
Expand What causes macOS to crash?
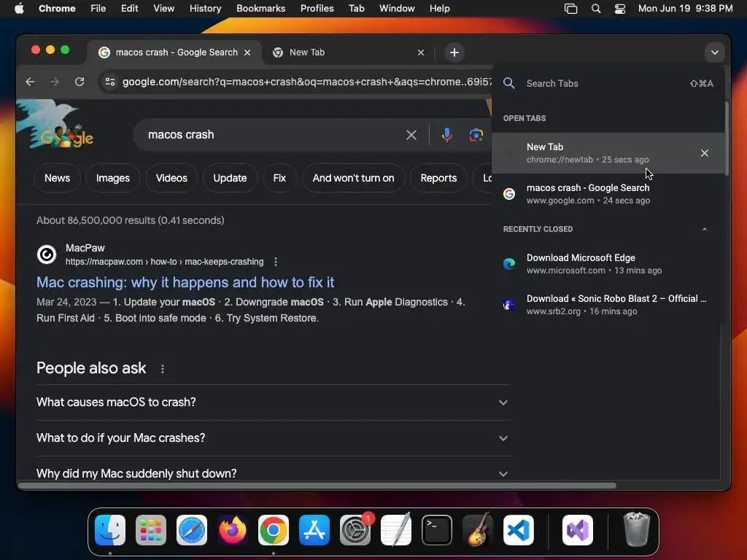274,402
